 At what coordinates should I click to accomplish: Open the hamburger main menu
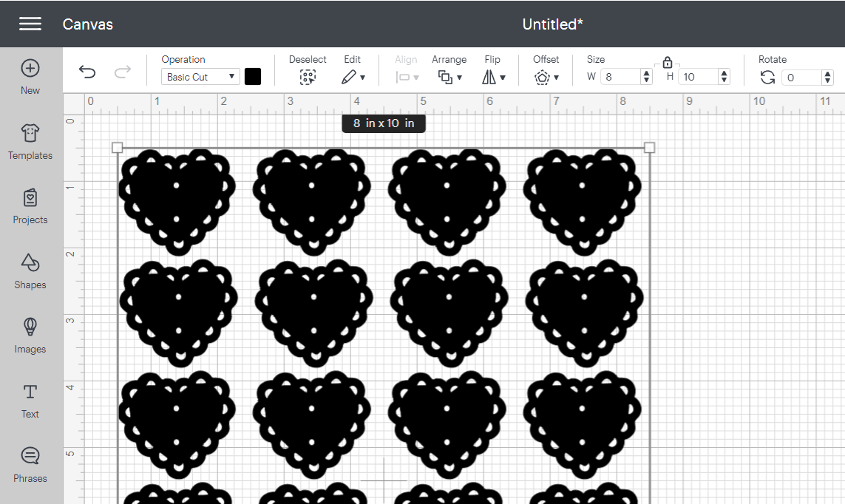tap(30, 24)
